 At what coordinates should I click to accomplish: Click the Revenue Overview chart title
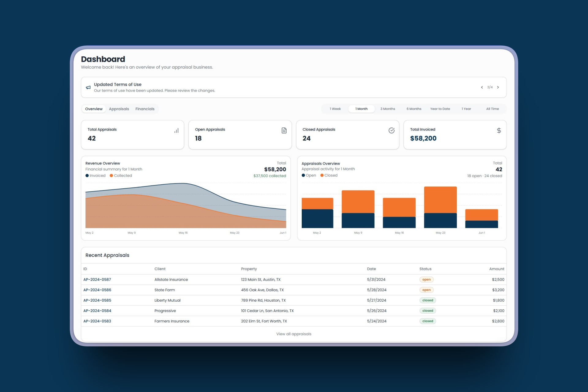click(x=103, y=163)
